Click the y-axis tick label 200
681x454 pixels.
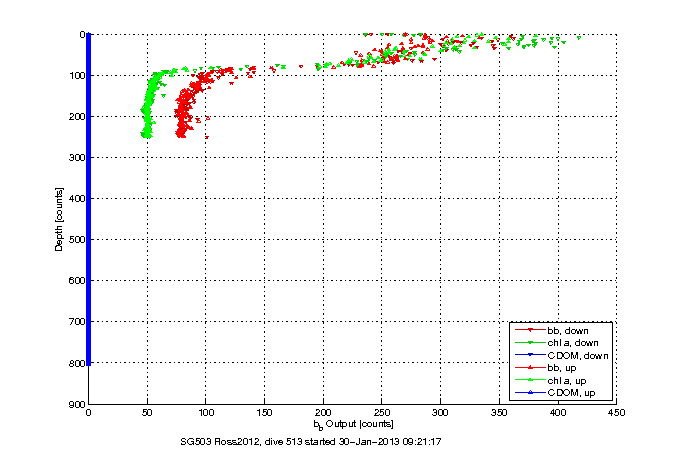[x=77, y=116]
